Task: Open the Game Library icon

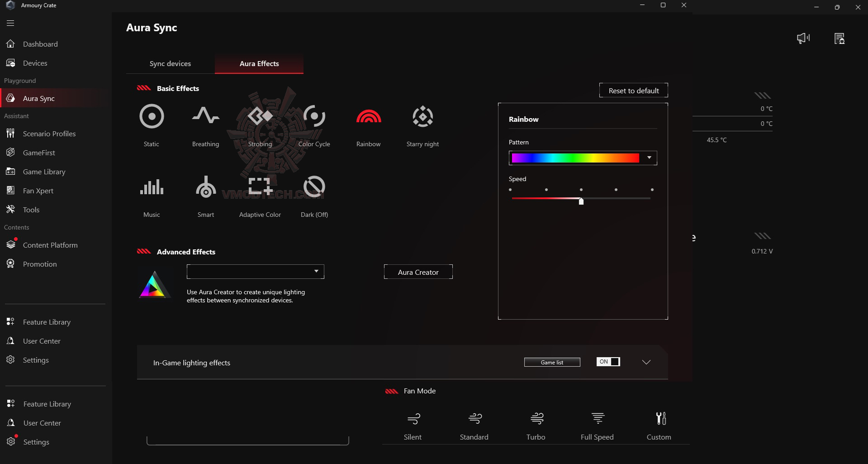Action: (x=10, y=172)
